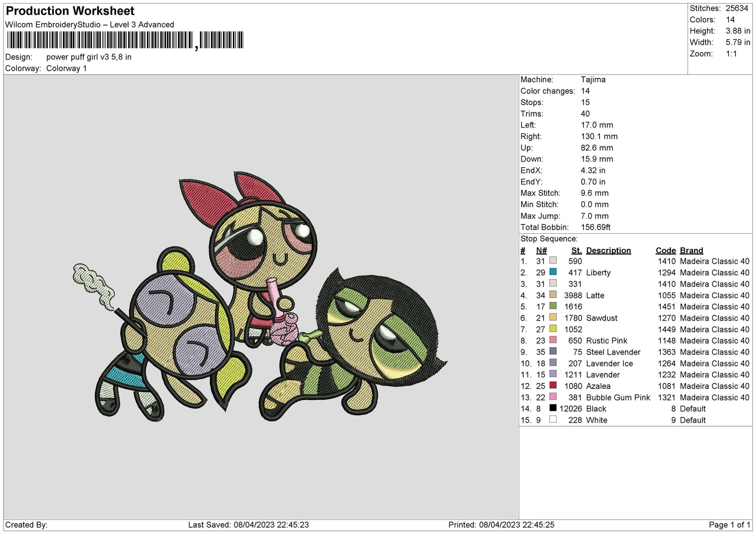This screenshot has width=756, height=534.
Task: Click the 'Code' column header
Action: pyautogui.click(x=665, y=251)
